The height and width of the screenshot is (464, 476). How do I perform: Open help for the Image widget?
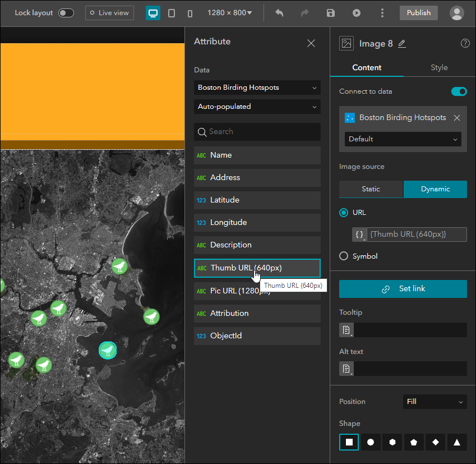tap(465, 44)
